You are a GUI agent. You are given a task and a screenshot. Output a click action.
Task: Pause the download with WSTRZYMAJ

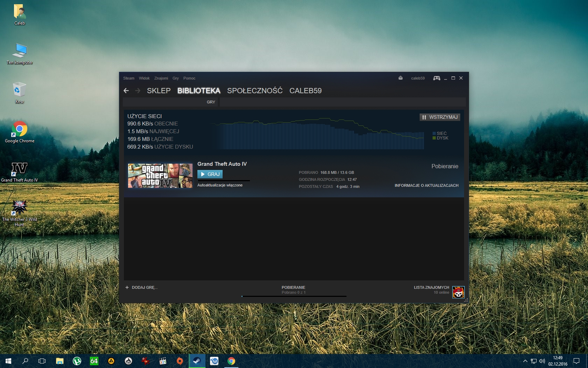point(440,117)
